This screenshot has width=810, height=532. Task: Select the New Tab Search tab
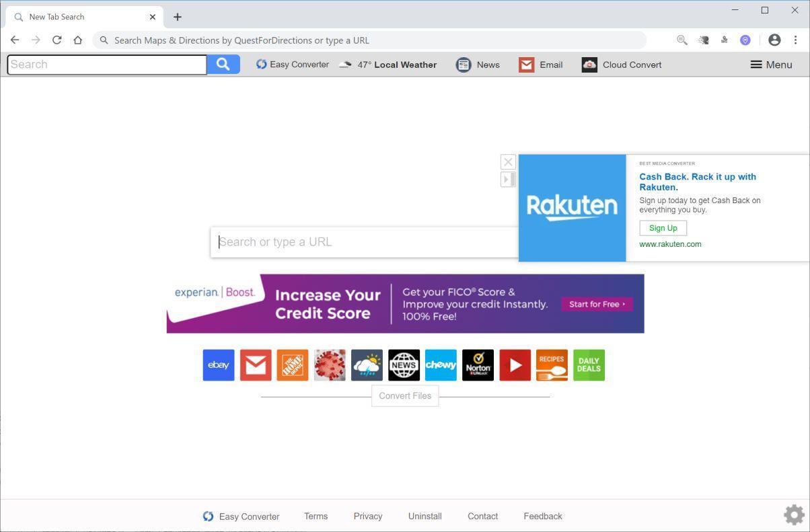[83, 17]
